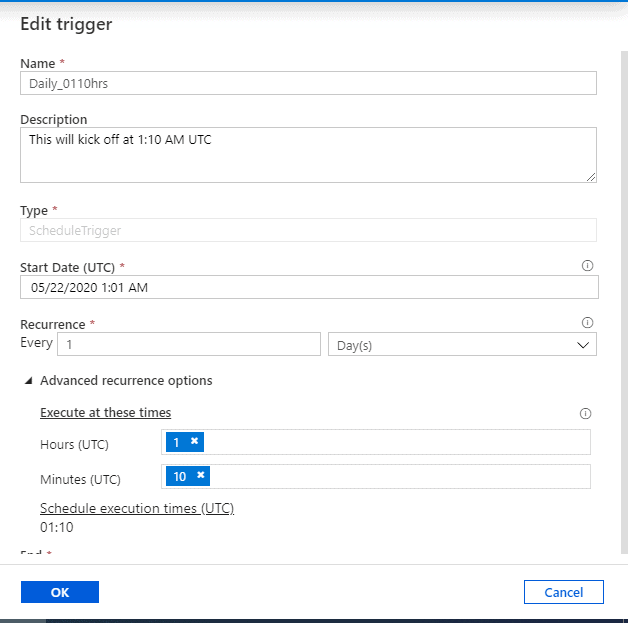Click the OK button
Image resolution: width=628 pixels, height=623 pixels.
pos(60,592)
